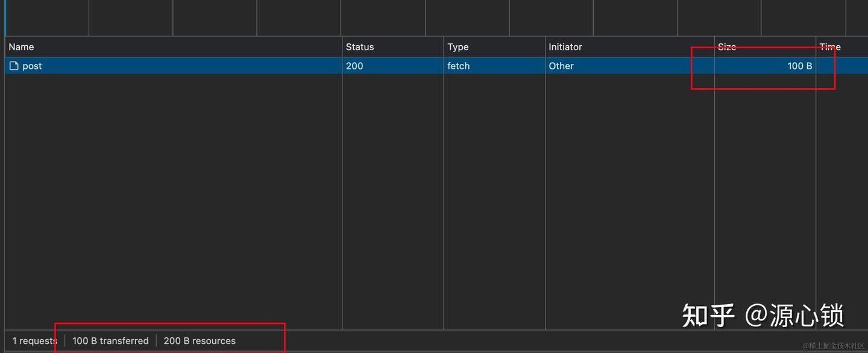The width and height of the screenshot is (868, 353).
Task: Sort requests by the Initiator column header
Action: [x=629, y=47]
